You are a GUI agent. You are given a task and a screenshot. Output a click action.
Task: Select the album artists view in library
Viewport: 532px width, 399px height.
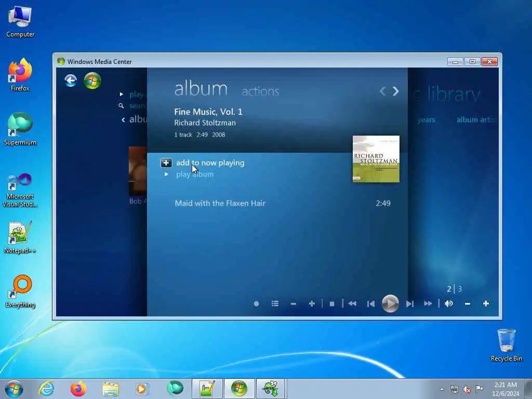tap(476, 120)
